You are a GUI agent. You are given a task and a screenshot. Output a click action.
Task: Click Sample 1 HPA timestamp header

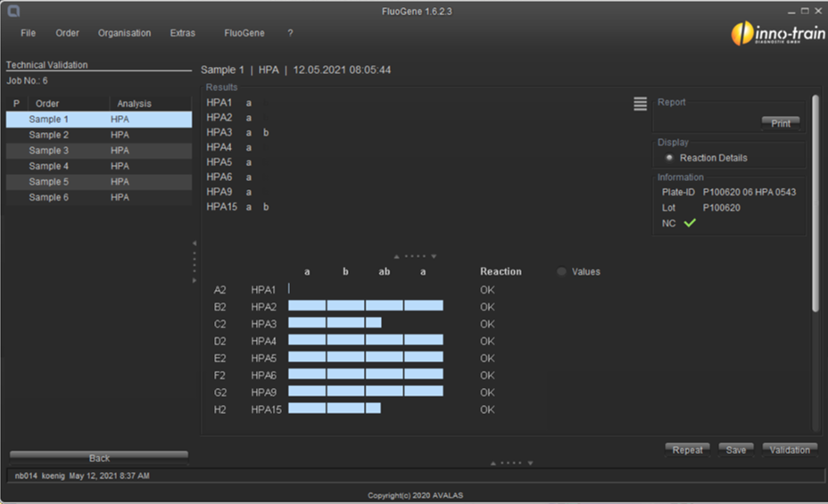pos(295,70)
